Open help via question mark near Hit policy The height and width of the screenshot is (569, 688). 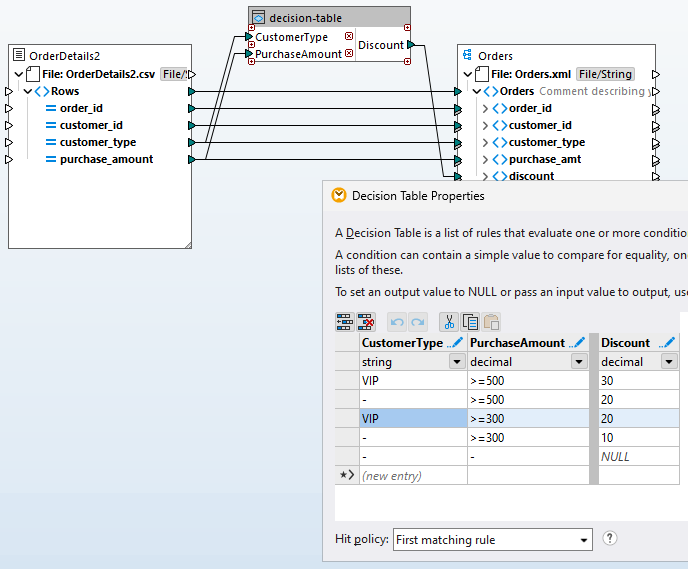[x=610, y=538]
